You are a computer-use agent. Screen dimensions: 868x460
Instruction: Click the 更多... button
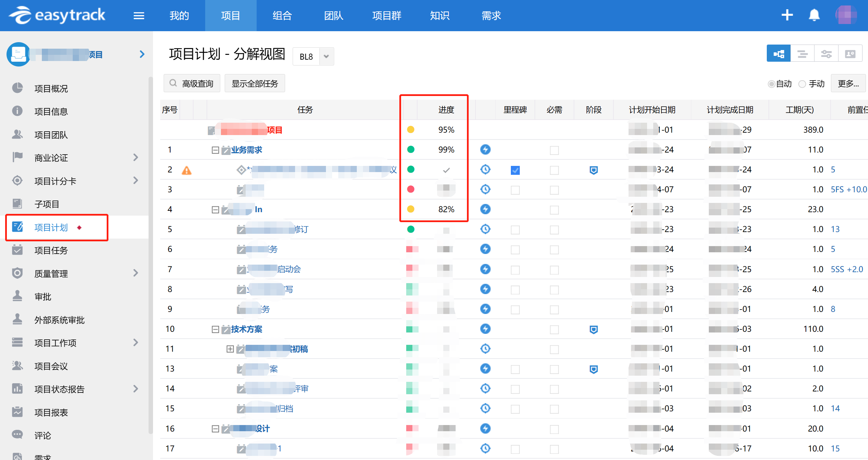848,84
